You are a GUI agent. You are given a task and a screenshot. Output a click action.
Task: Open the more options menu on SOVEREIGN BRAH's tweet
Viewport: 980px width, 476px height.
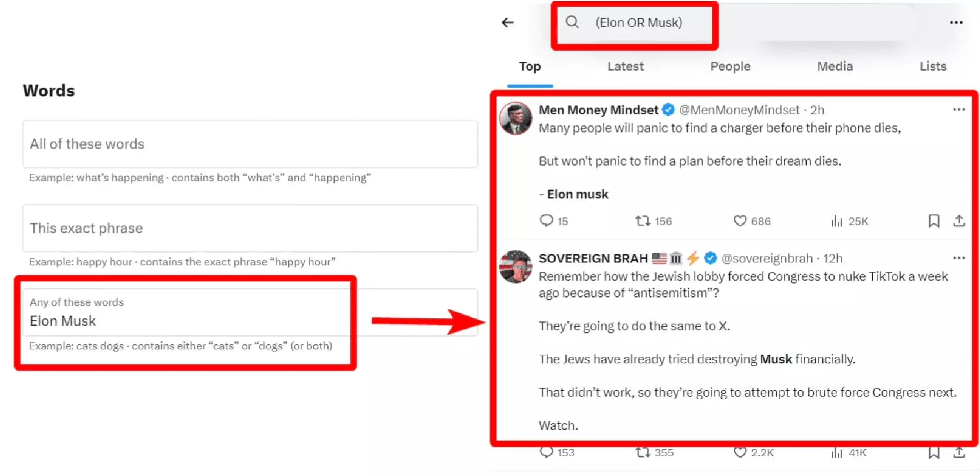[959, 258]
